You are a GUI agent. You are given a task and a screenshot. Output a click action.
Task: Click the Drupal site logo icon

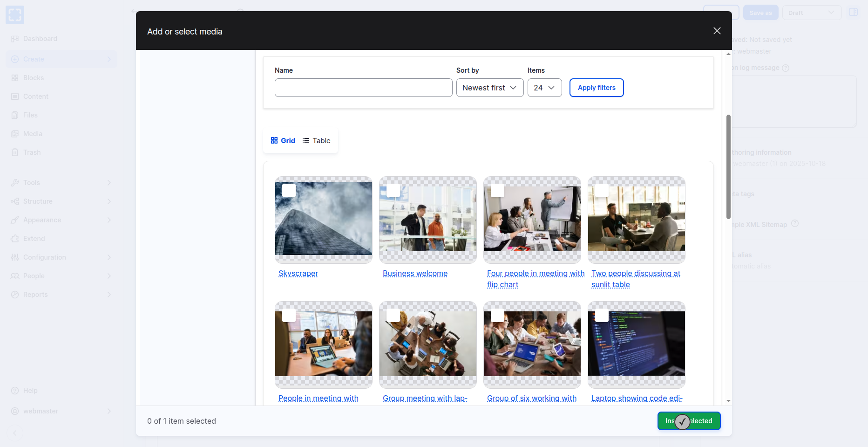[15, 15]
